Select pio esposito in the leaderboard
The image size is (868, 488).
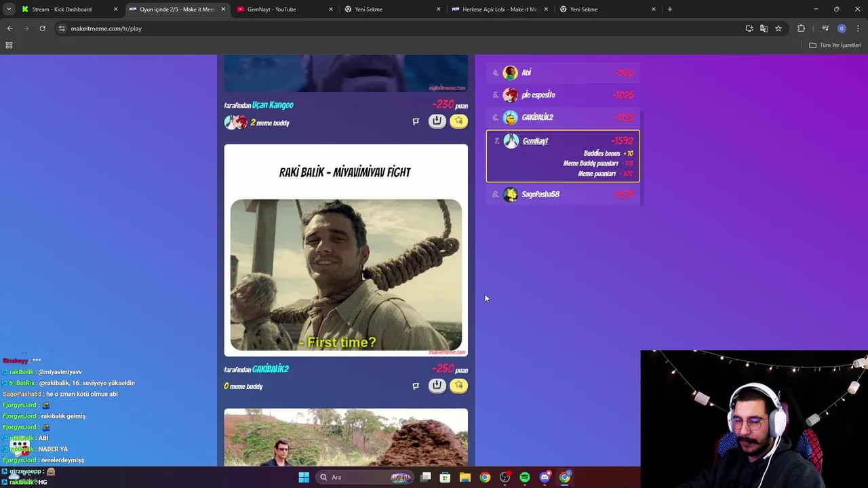(563, 95)
